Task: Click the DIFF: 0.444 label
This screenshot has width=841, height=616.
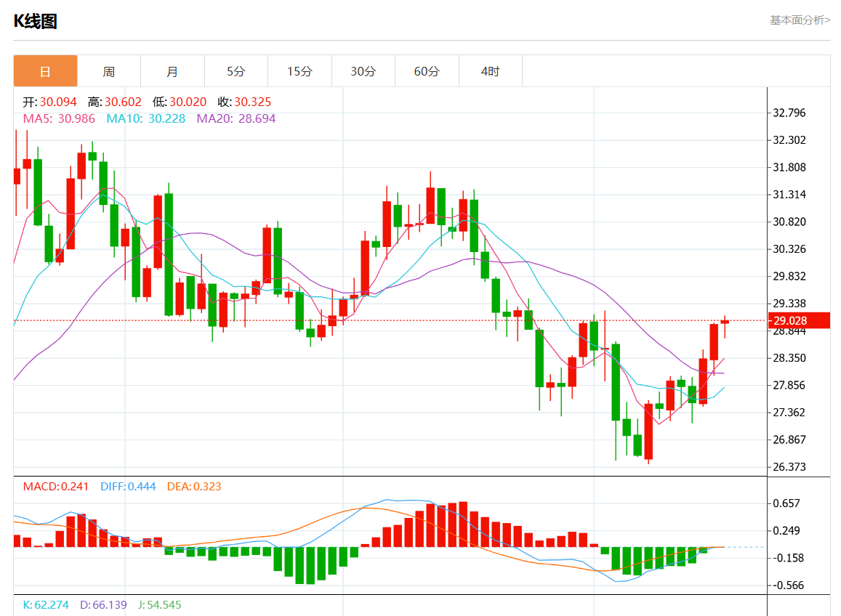Action: [128, 486]
